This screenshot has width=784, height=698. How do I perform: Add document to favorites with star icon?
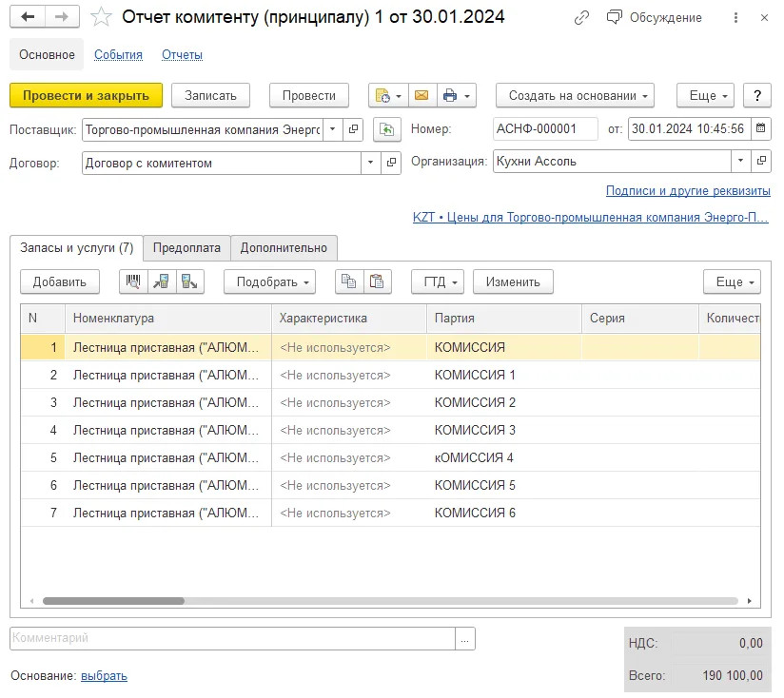[x=101, y=17]
